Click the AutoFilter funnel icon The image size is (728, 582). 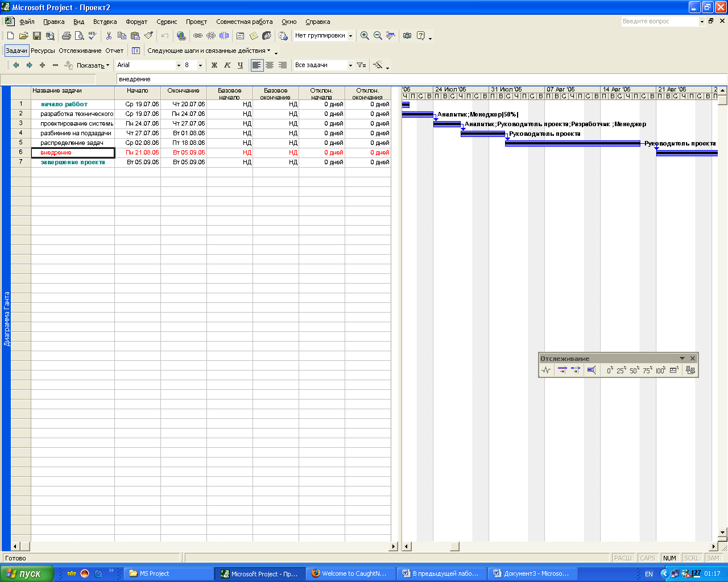point(361,65)
